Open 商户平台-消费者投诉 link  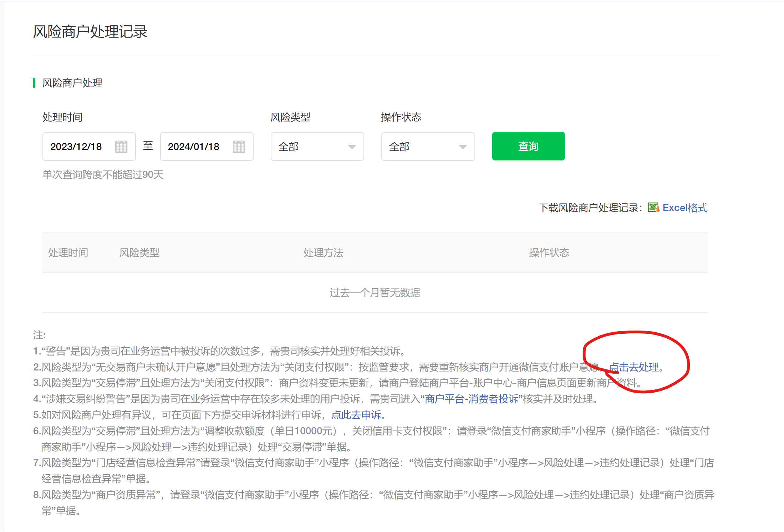(x=471, y=399)
